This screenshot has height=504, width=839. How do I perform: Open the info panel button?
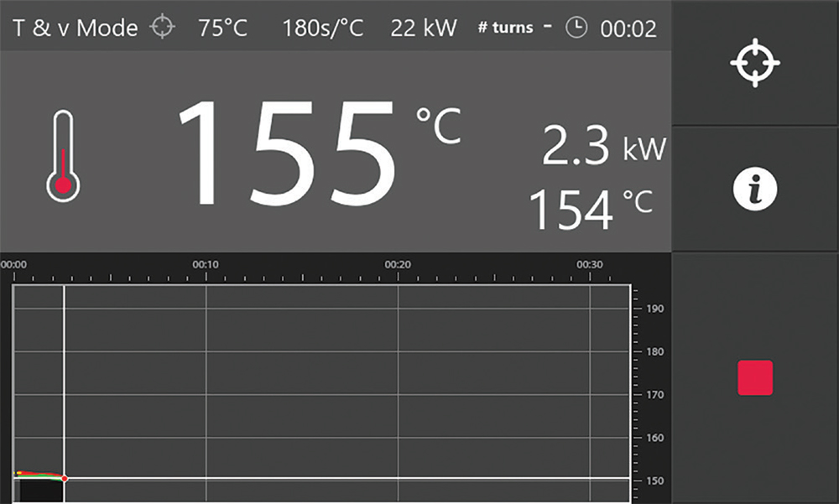click(x=755, y=190)
